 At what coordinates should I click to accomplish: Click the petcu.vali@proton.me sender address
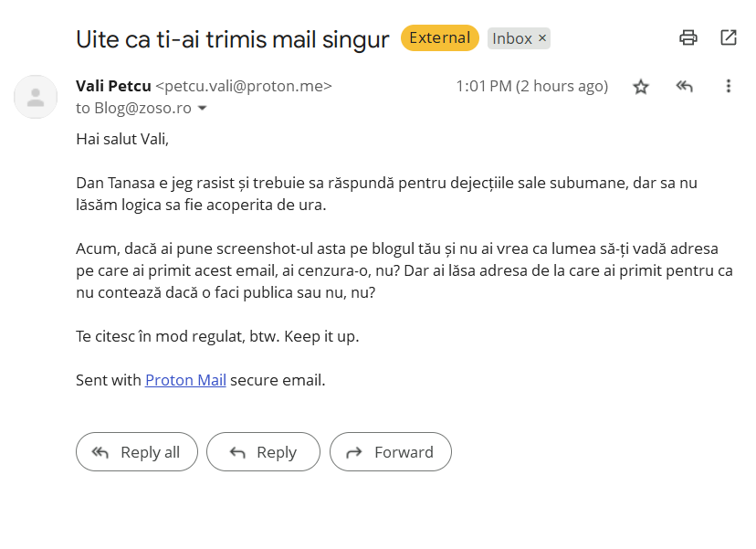pyautogui.click(x=244, y=86)
